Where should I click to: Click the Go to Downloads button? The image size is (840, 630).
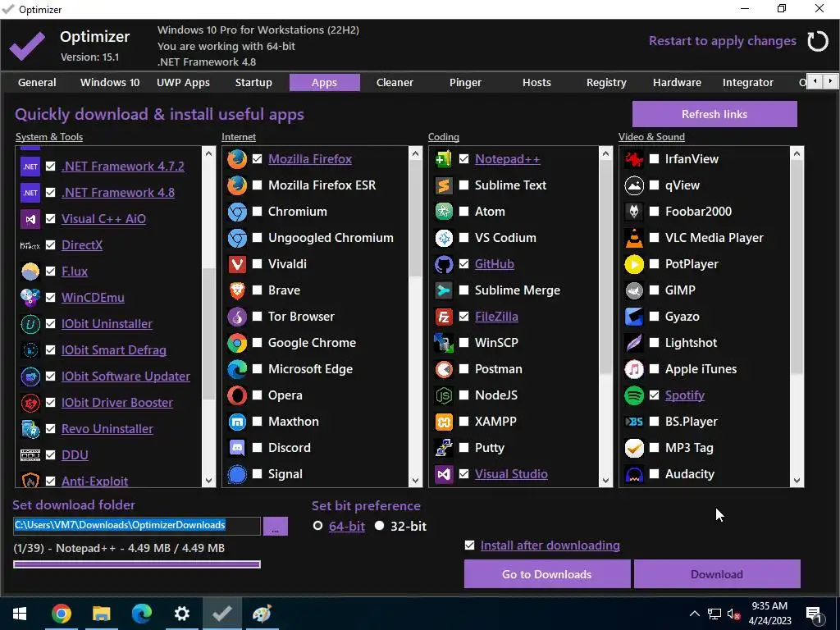point(547,574)
